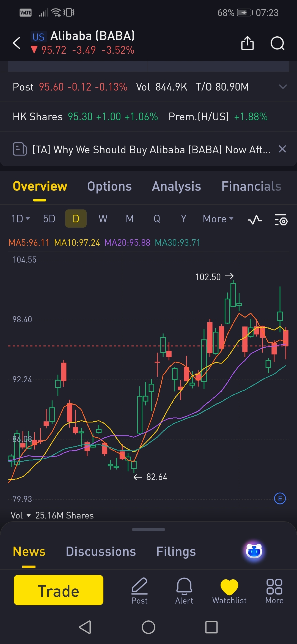Tap the 82.64 low price marker
Image resolution: width=297 pixels, height=644 pixels.
pos(150,477)
